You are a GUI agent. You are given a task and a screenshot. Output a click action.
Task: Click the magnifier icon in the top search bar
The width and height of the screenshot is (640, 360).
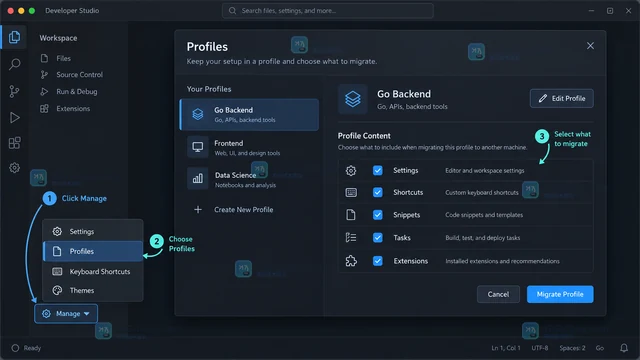pos(232,11)
